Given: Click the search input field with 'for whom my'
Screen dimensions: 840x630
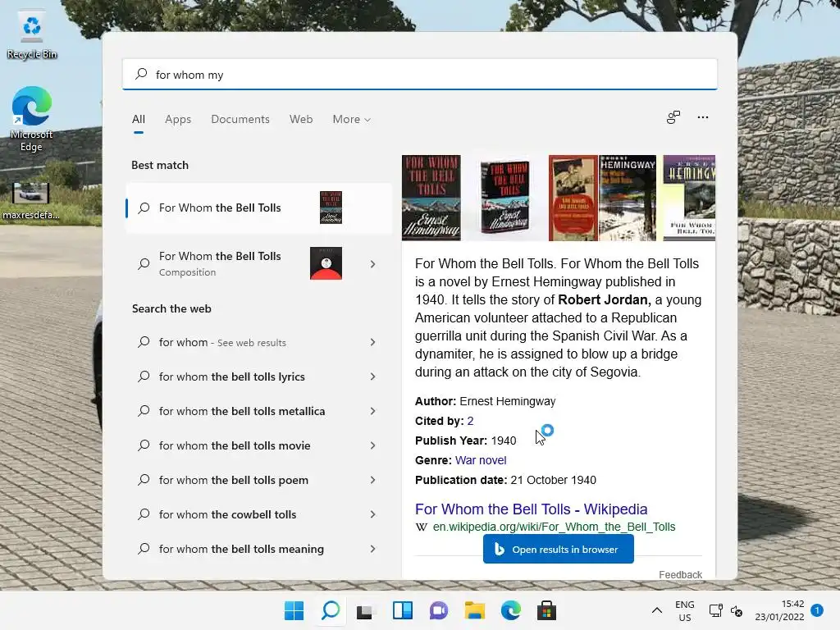Looking at the screenshot, I should coord(419,75).
